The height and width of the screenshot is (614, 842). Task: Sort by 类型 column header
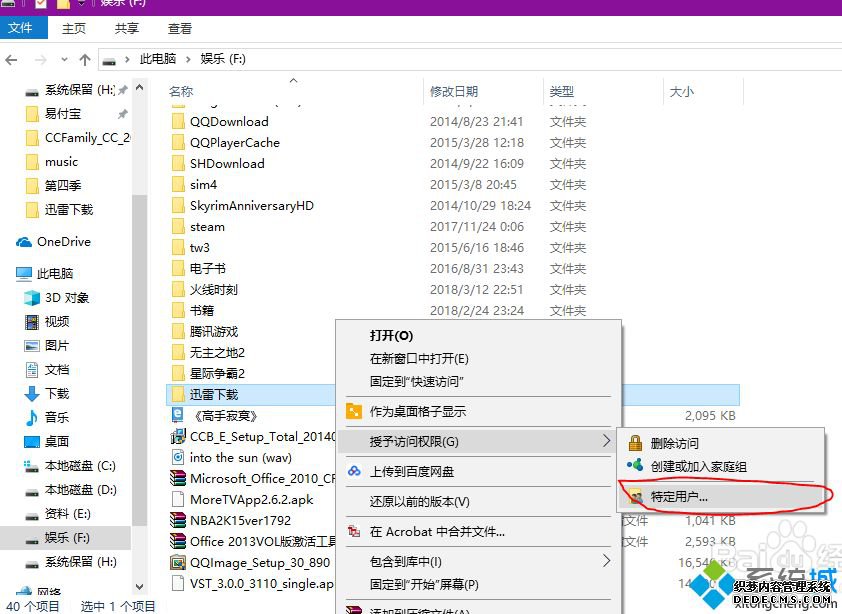(562, 91)
